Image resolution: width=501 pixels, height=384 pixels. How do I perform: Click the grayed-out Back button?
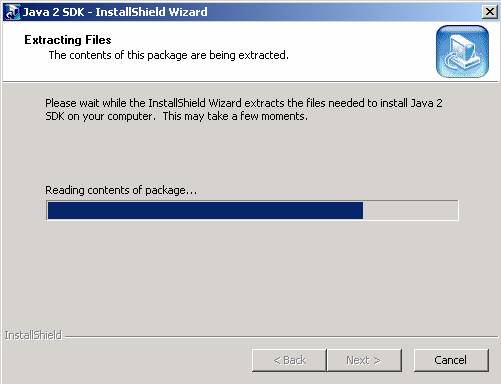pyautogui.click(x=289, y=360)
